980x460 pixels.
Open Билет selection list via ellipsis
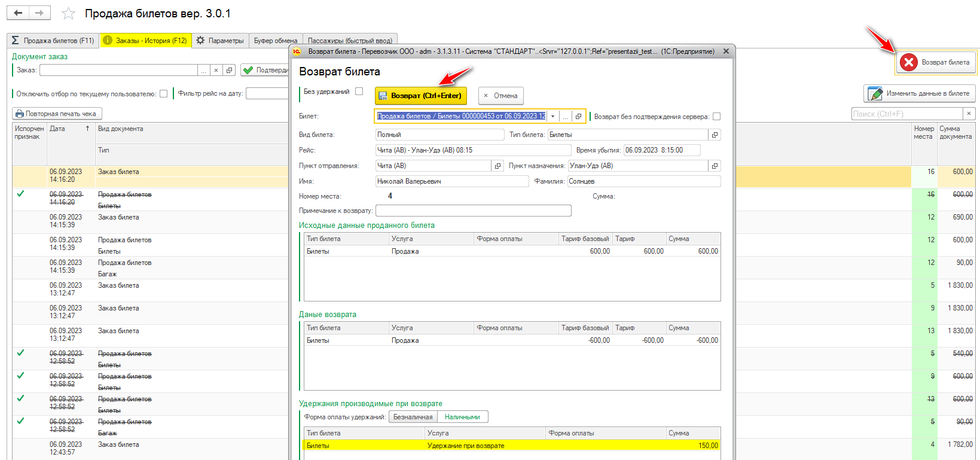565,116
